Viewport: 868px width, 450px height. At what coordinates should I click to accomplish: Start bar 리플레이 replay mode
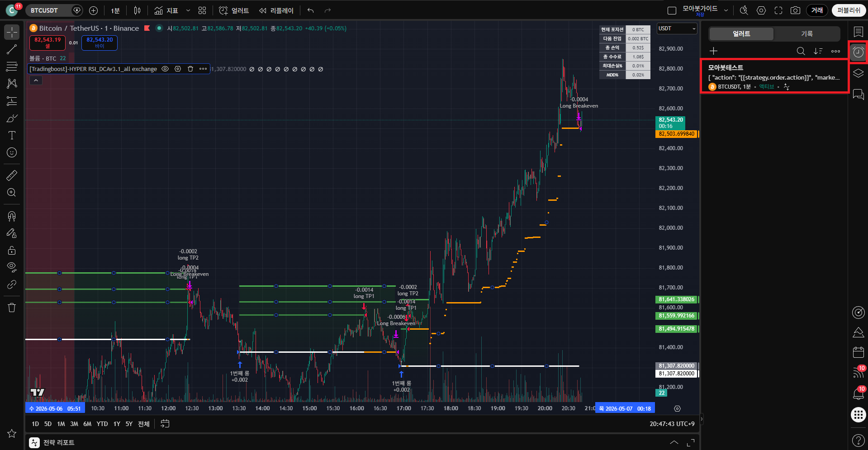pyautogui.click(x=276, y=10)
